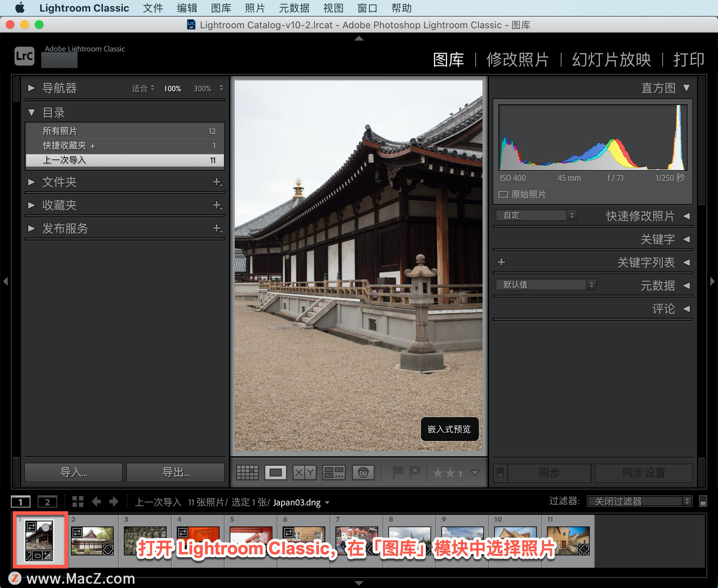
Task: Open Japan03.dng filmstrip source dropdown
Action: coord(327,503)
